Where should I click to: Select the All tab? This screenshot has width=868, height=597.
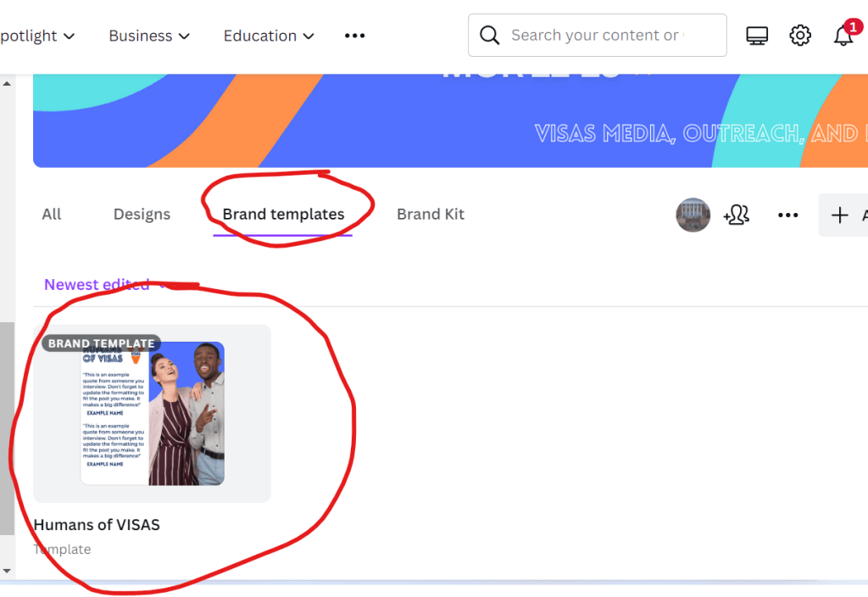click(52, 215)
